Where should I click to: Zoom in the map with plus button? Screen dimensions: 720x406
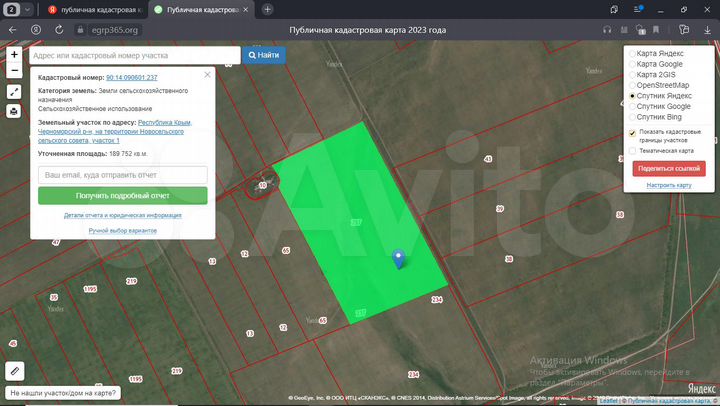[x=14, y=54]
